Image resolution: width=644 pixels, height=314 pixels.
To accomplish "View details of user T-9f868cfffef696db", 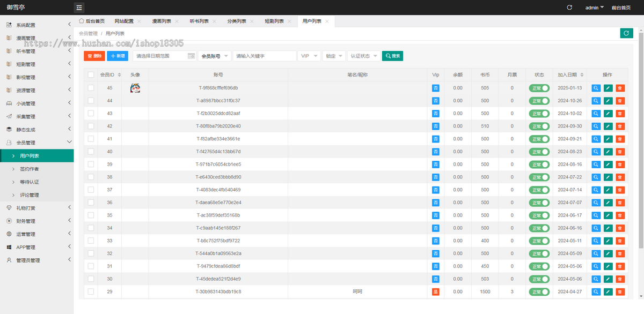I will point(596,88).
